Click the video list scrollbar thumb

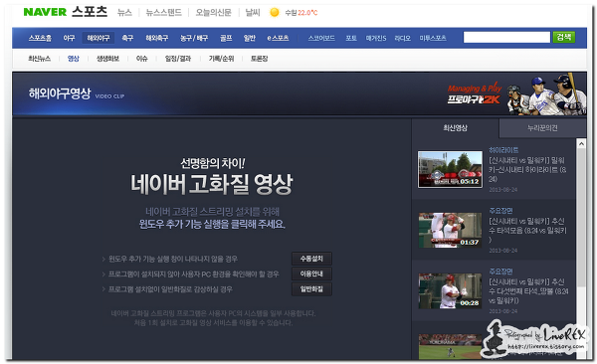point(581,217)
